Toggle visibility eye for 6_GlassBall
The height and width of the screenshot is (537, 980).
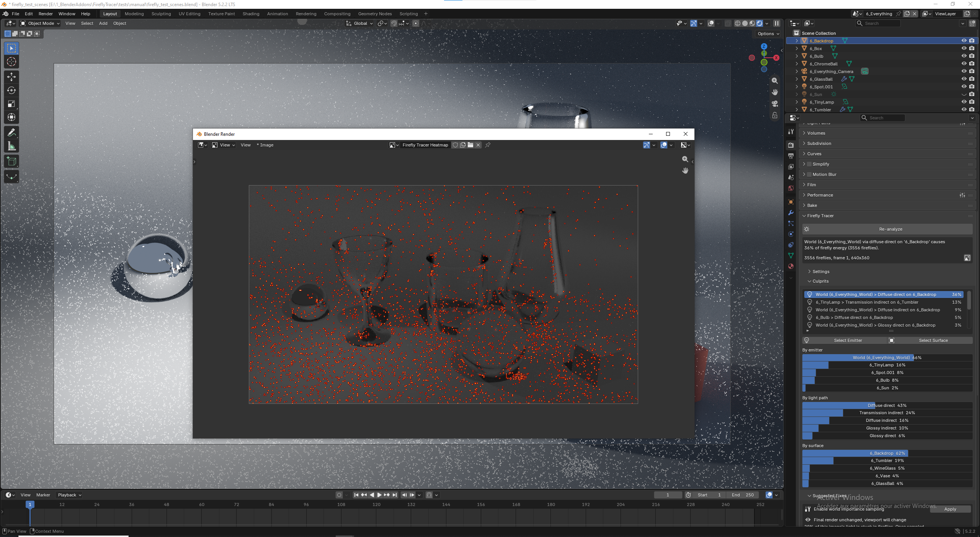[964, 79]
